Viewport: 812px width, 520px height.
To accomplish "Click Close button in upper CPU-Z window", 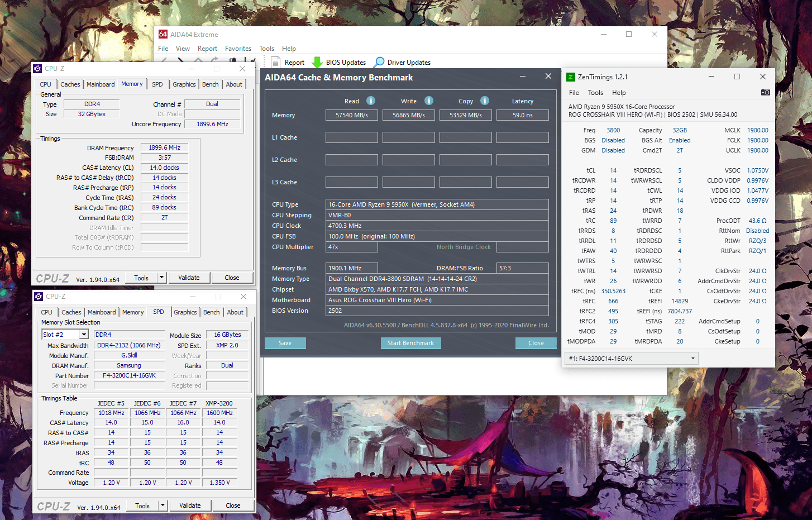I will coord(232,278).
